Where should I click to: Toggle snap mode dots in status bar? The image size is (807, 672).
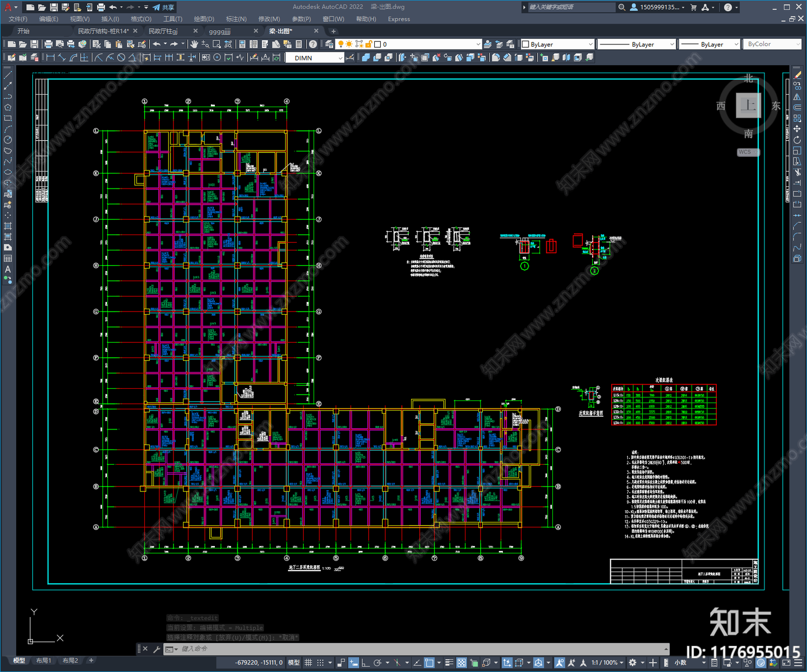pyautogui.click(x=320, y=662)
